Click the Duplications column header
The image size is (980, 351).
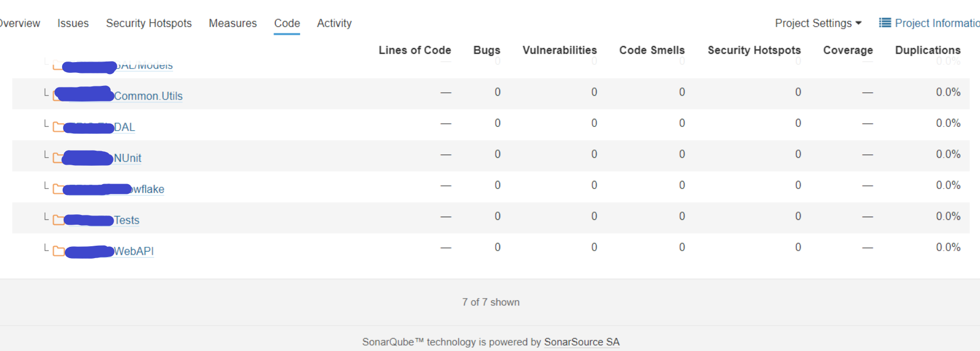pos(928,50)
